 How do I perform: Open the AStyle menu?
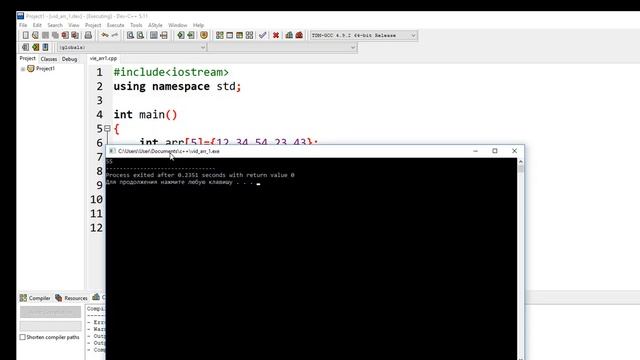155,25
